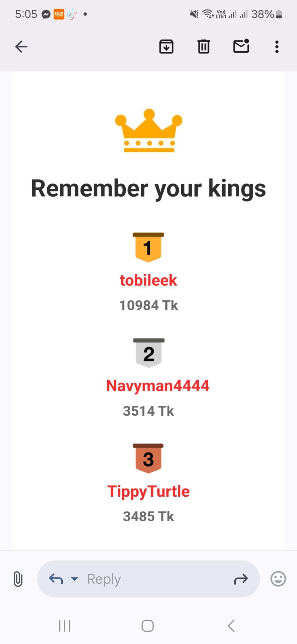Viewport: 297px width, 644px height.
Task: Tap the gold rank 1 badge
Action: tap(148, 247)
